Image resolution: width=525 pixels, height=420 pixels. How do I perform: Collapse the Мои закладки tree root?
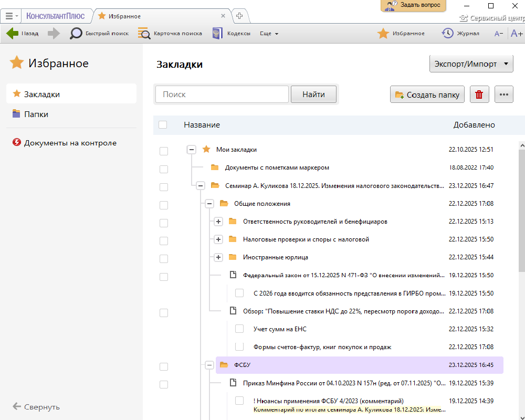pyautogui.click(x=192, y=150)
